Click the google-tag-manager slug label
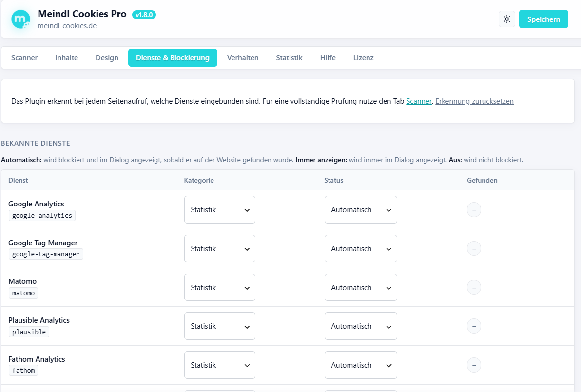Viewport: 581px width, 392px height. [46, 254]
